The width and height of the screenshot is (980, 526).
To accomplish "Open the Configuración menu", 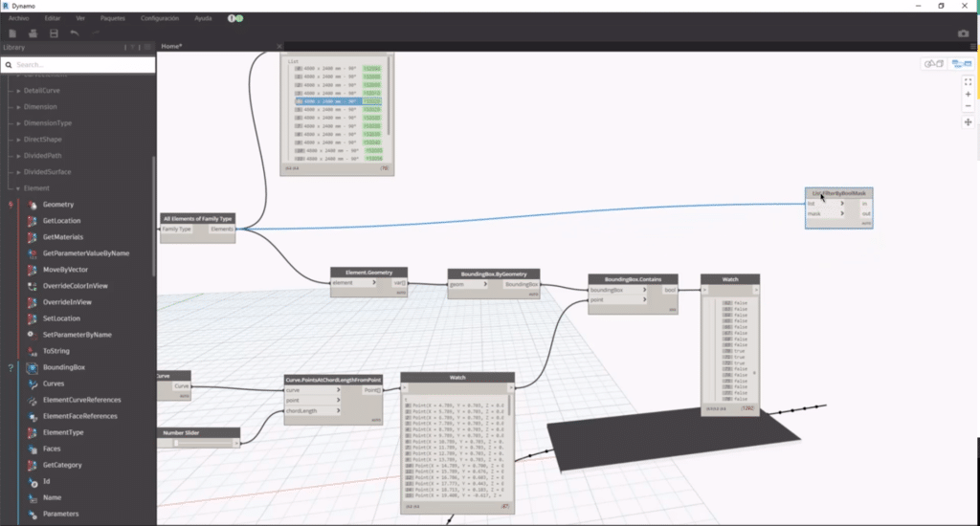I will (x=160, y=18).
